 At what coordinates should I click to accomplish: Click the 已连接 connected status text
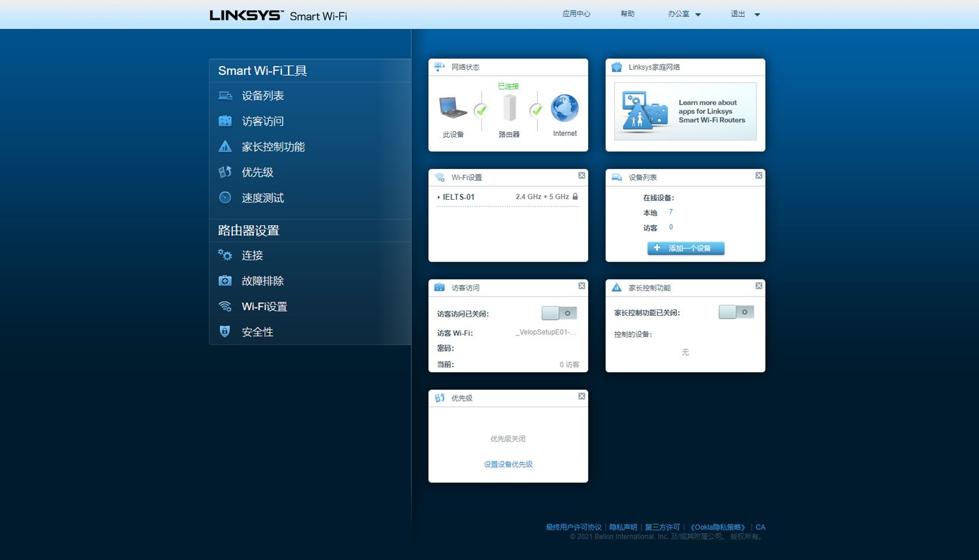tap(508, 86)
